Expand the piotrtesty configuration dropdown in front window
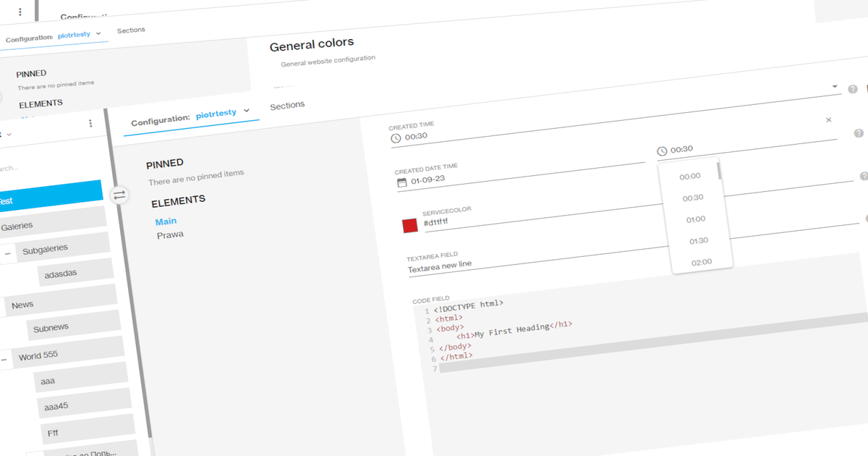 tap(247, 111)
